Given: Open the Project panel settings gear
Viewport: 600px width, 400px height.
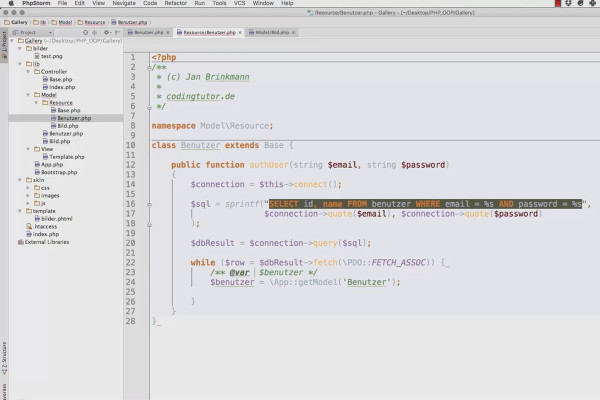Looking at the screenshot, I should pos(107,33).
